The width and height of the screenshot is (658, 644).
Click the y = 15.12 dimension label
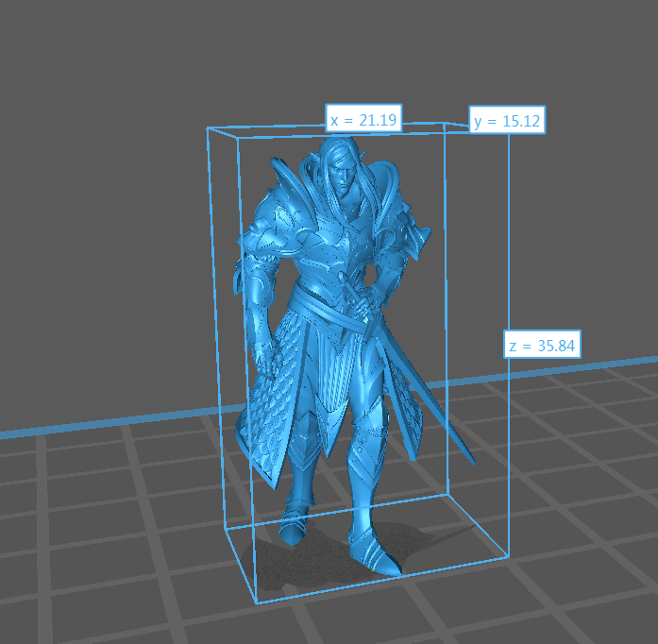click(508, 121)
